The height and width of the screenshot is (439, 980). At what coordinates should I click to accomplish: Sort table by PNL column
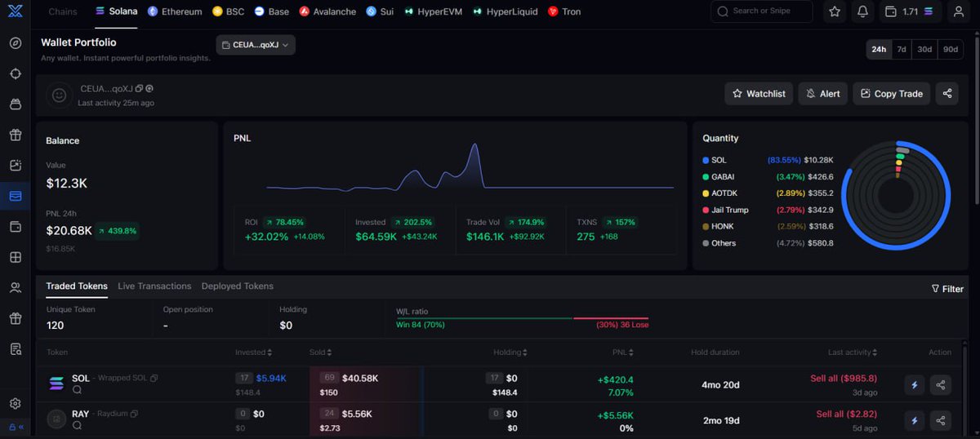(624, 353)
